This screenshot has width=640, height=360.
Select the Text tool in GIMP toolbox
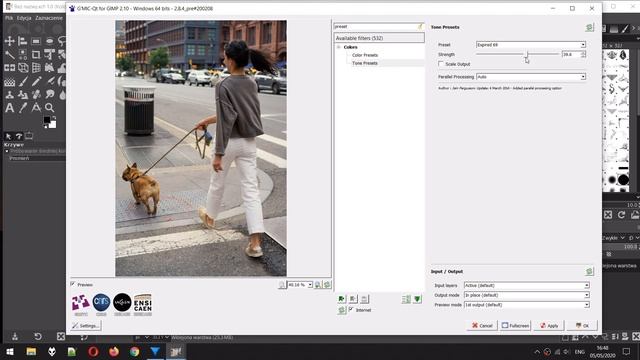[9, 108]
